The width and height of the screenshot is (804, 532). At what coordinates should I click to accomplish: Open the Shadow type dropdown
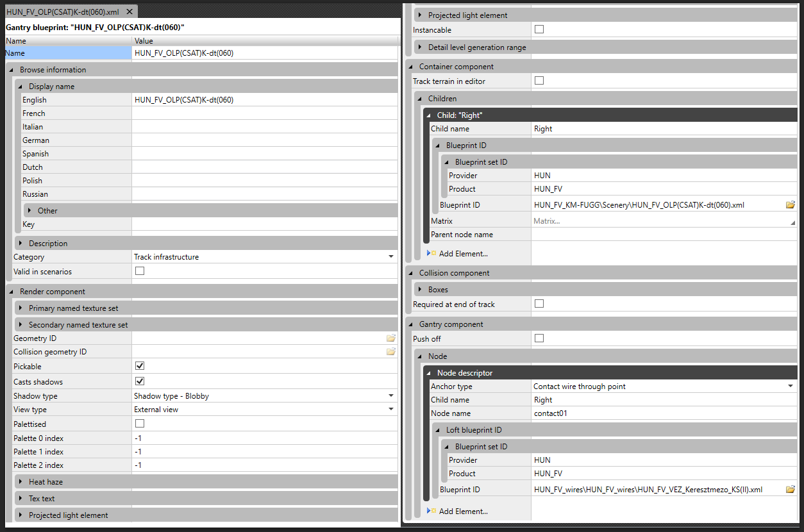pos(391,396)
